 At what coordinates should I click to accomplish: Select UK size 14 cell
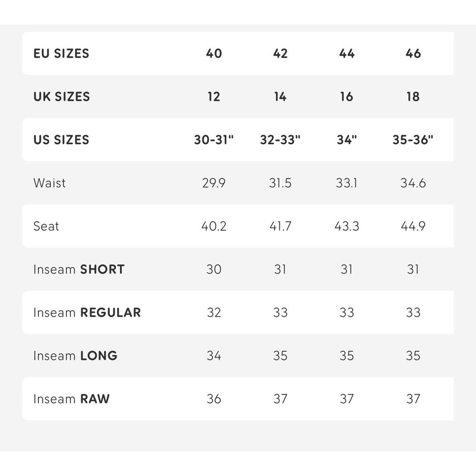pos(280,97)
